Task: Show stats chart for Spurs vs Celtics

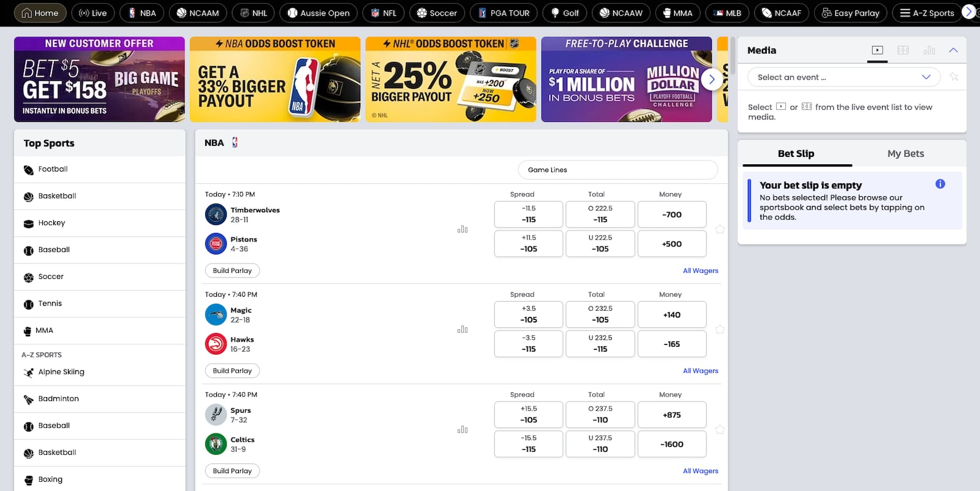Action: point(462,430)
